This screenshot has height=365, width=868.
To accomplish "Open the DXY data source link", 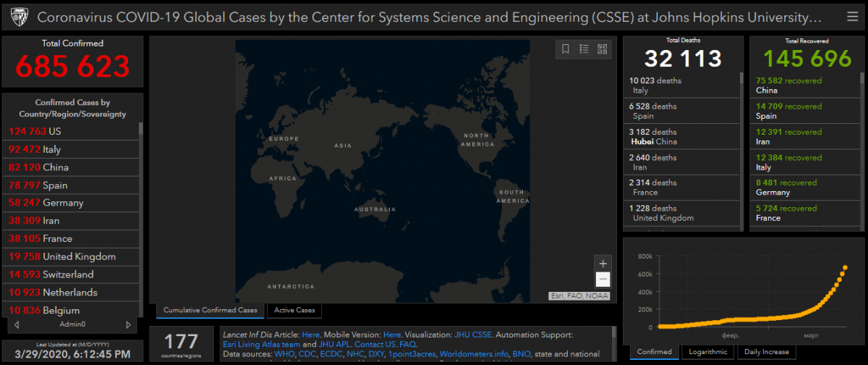I will coord(378,353).
